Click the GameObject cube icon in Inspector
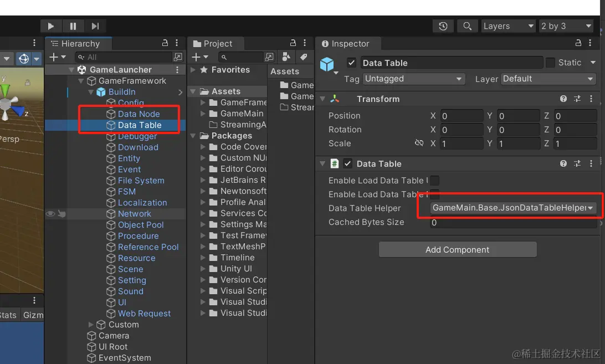The width and height of the screenshot is (605, 364). click(x=327, y=64)
